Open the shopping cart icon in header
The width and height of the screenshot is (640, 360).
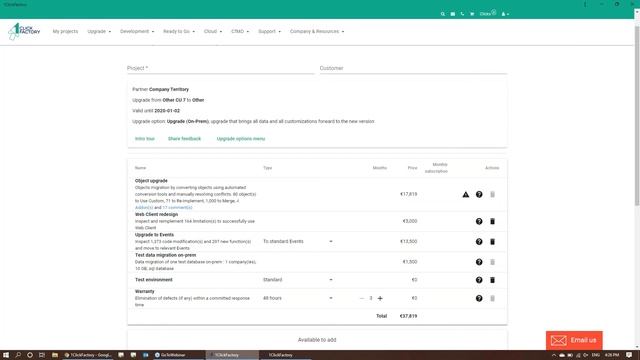point(472,14)
